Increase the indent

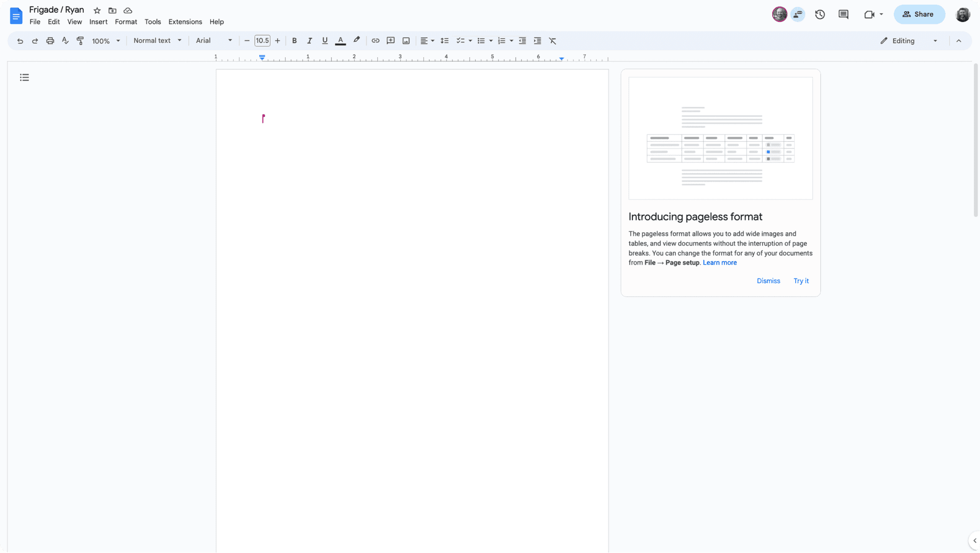pos(537,41)
